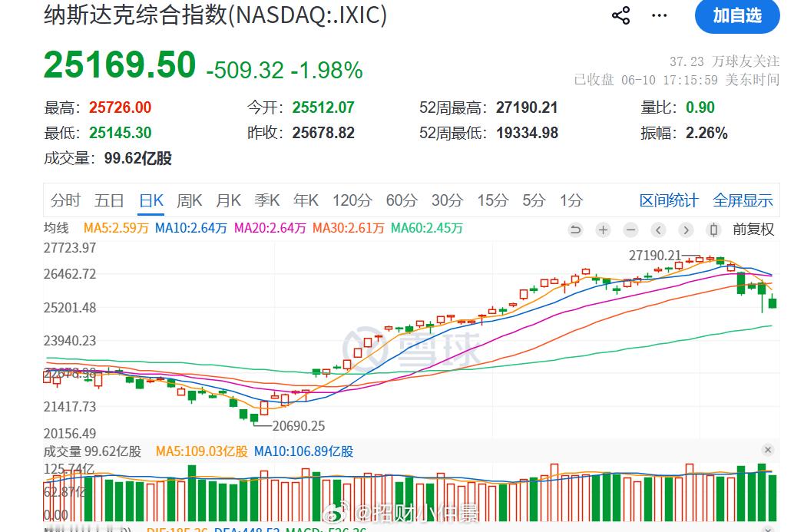Screen dimensions: 804x532
Task: Click the 昨收 value 25678.82
Action: [323, 134]
